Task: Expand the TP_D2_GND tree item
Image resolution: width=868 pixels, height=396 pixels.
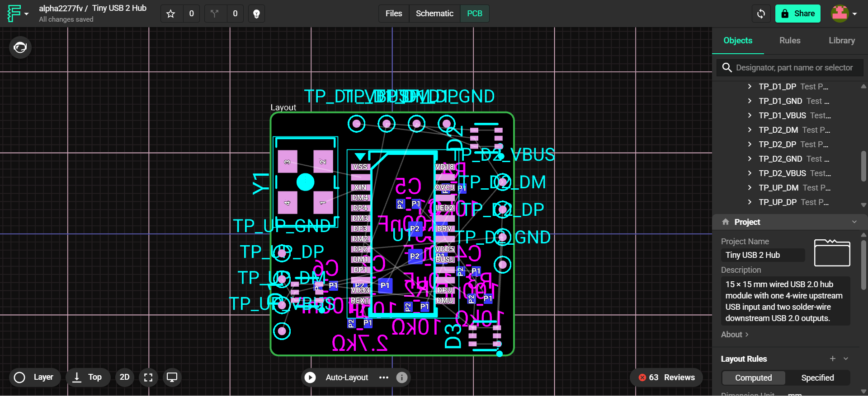Action: [x=750, y=158]
